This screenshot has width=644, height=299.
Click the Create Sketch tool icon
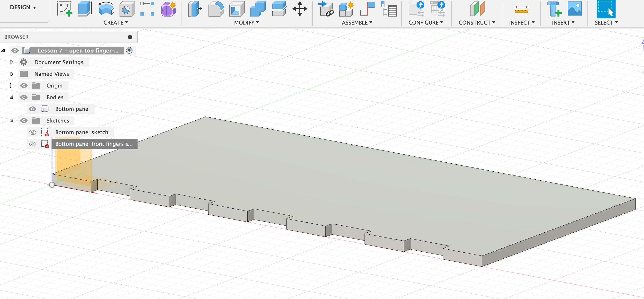[x=64, y=9]
